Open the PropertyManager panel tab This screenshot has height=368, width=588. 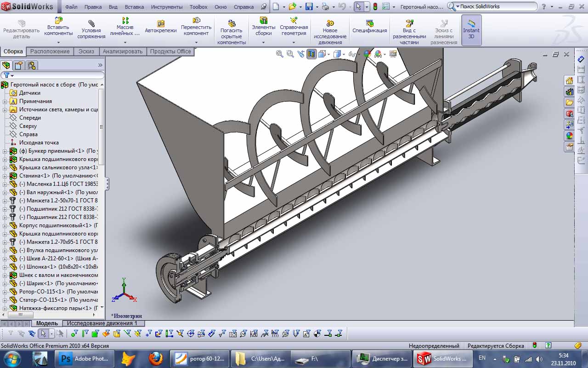[x=18, y=65]
